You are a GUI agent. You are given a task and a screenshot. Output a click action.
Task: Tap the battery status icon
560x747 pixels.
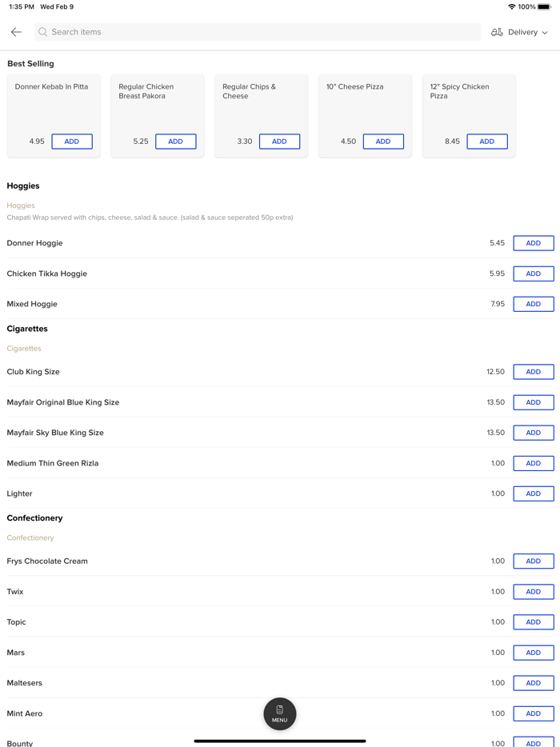(544, 6)
